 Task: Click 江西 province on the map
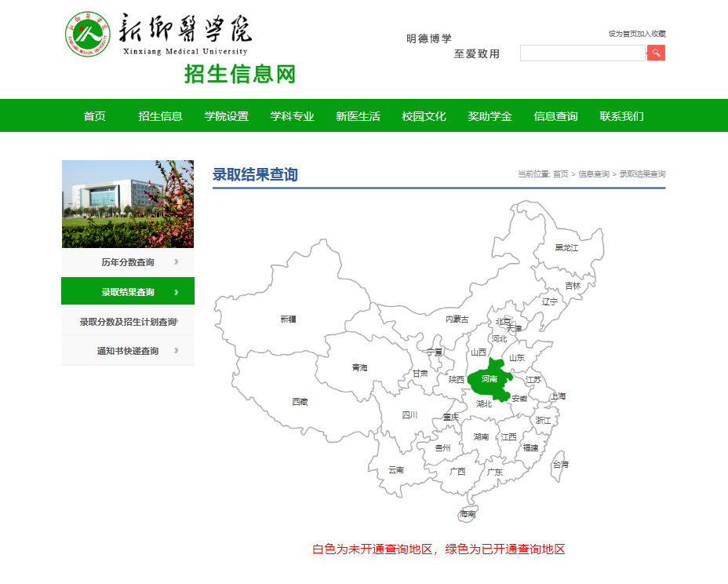pos(508,436)
